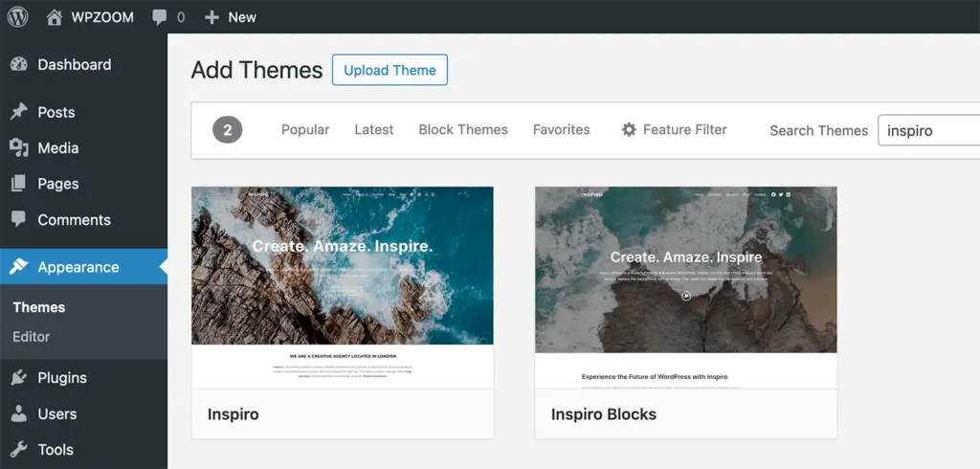This screenshot has width=980, height=469.
Task: Switch to the Latest themes tab
Action: [x=374, y=129]
